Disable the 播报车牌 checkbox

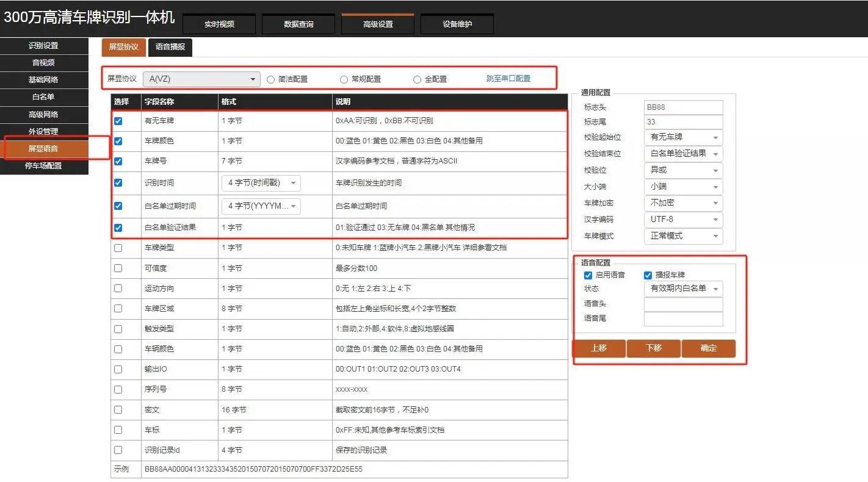click(648, 275)
